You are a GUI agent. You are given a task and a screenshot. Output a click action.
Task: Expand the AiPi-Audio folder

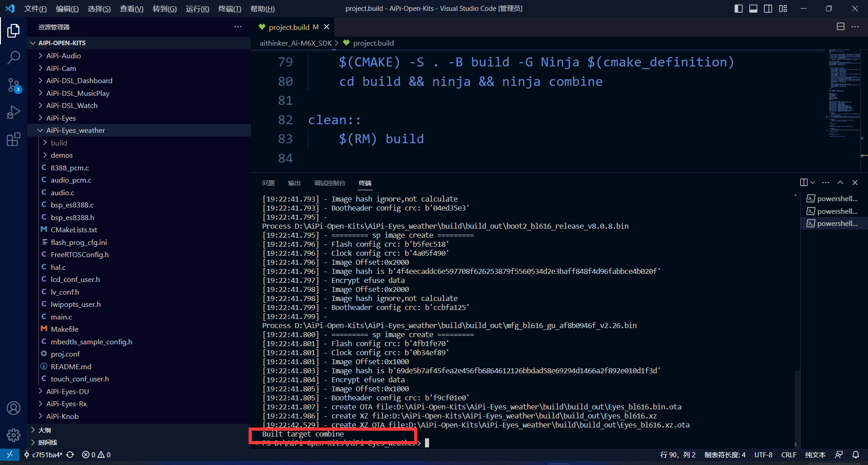139,56
